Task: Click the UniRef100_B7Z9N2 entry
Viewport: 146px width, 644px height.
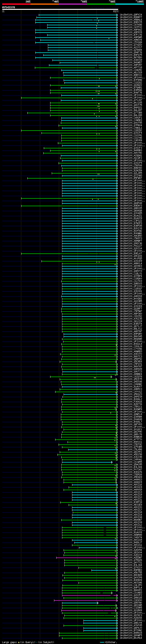Action: tap(131, 630)
